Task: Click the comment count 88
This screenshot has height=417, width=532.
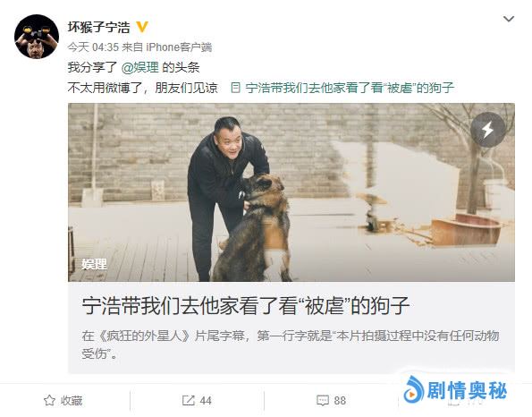Action: pos(340,401)
